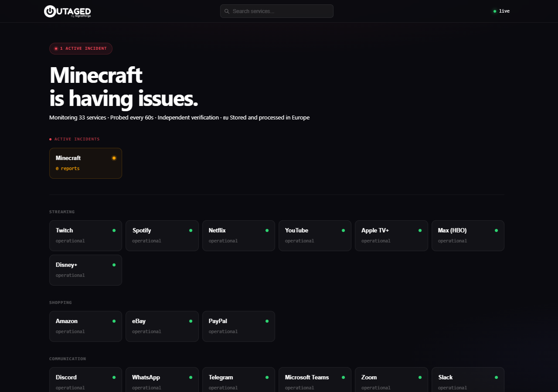Click the dot indicator on the Microsoft Teams card
Viewport: 558px width, 392px height.
click(343, 377)
